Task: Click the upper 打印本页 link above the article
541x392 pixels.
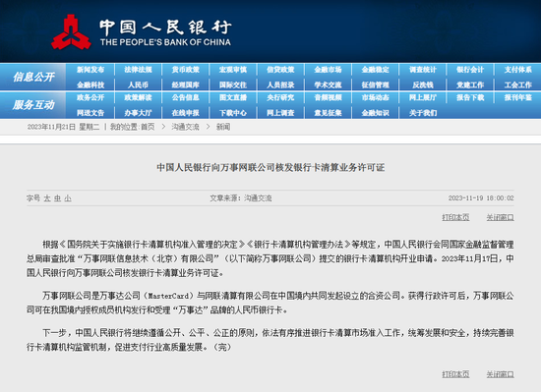Action: 455,217
